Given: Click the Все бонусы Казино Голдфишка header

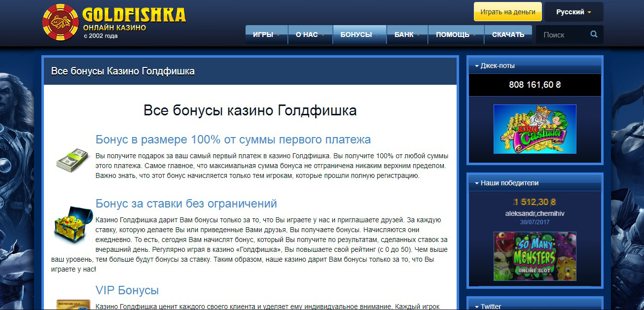Looking at the screenshot, I should point(123,71).
